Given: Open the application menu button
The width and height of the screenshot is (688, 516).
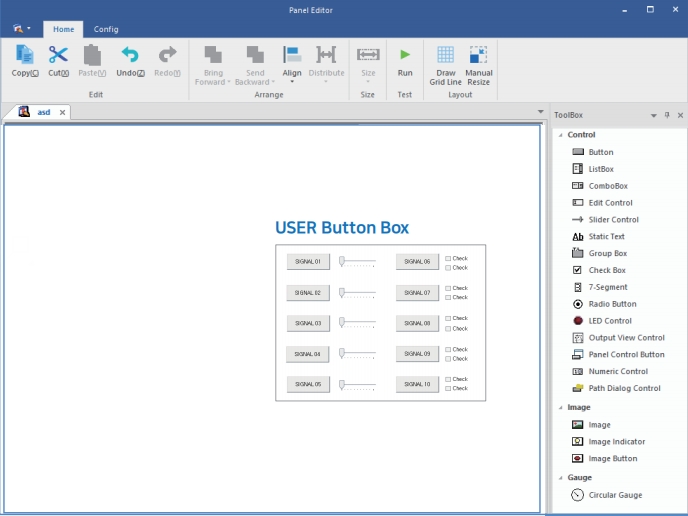Looking at the screenshot, I should point(22,29).
